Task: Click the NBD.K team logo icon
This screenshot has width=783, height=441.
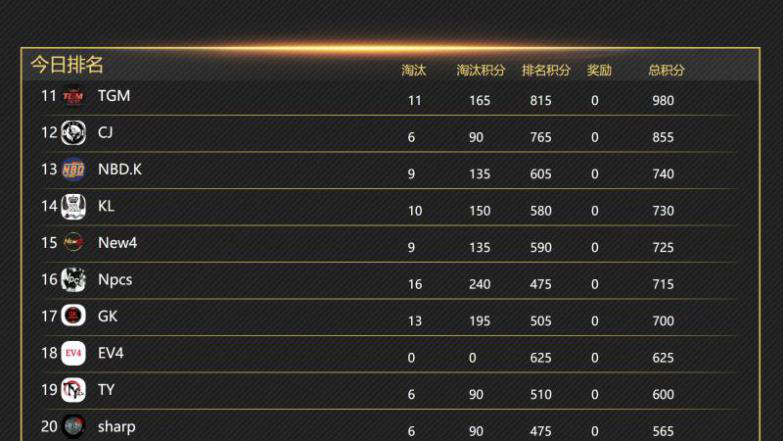Action: tap(73, 169)
